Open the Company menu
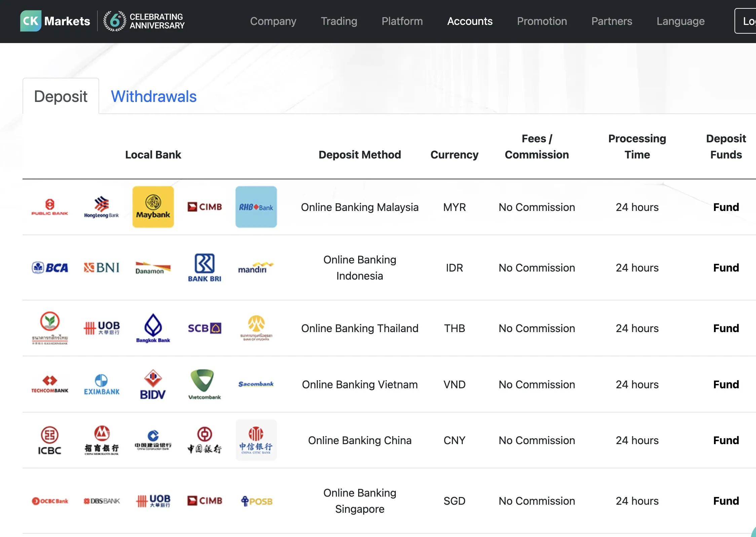756x537 pixels. click(x=273, y=21)
